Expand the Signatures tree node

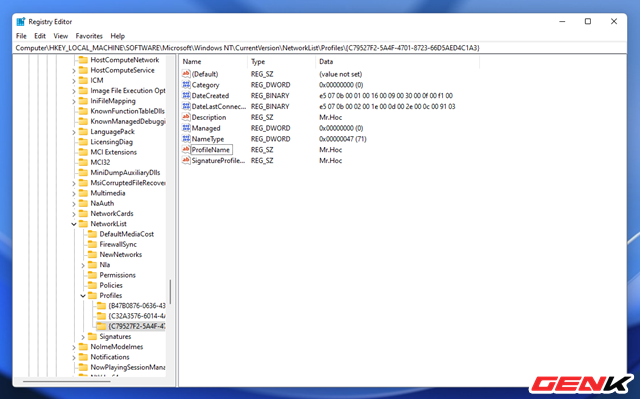pos(83,337)
